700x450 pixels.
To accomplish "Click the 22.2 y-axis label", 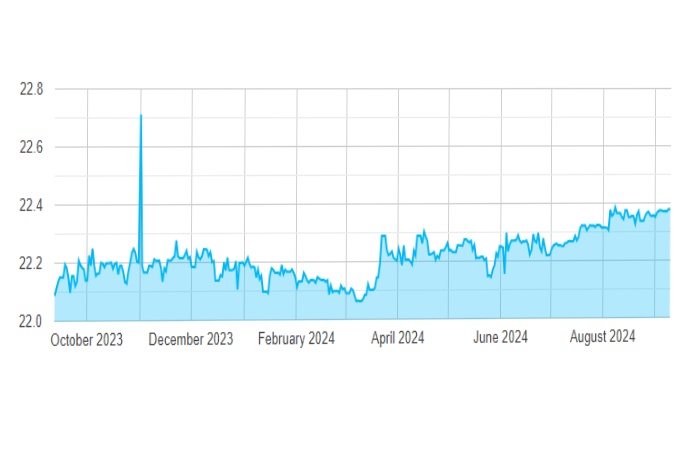I will (31, 263).
